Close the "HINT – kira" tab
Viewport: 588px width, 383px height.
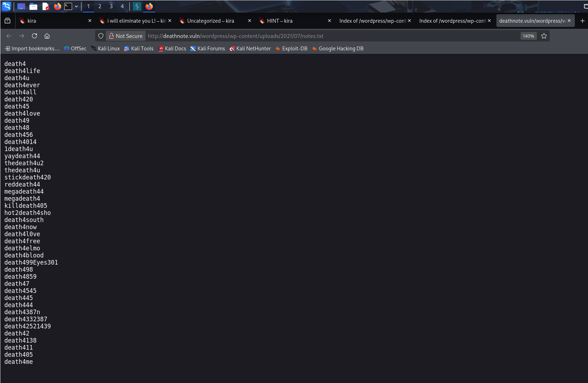(x=330, y=21)
